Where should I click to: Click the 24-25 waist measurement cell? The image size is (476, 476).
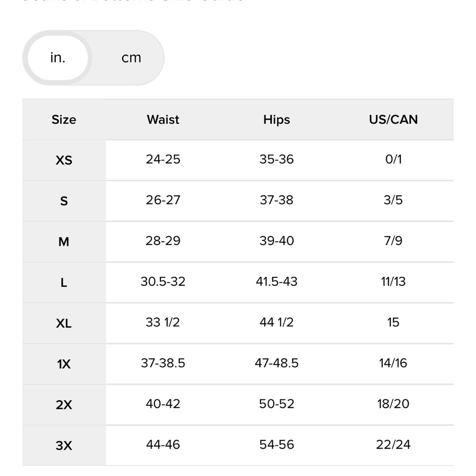tap(163, 159)
